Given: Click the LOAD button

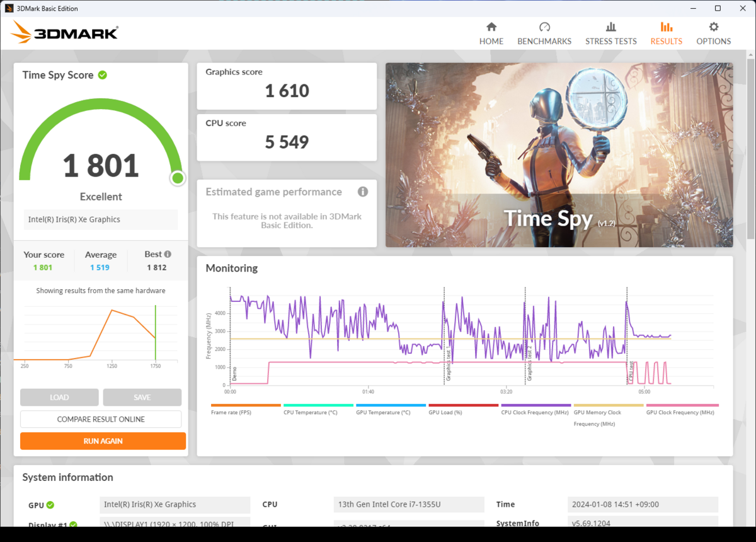Looking at the screenshot, I should tap(59, 397).
